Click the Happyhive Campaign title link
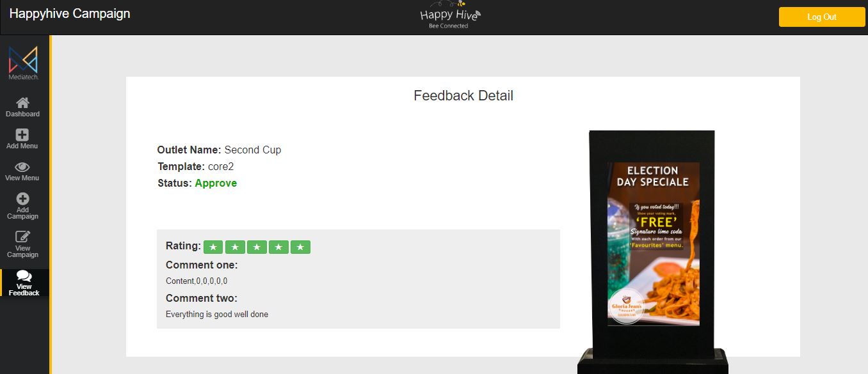The image size is (868, 374). [70, 13]
